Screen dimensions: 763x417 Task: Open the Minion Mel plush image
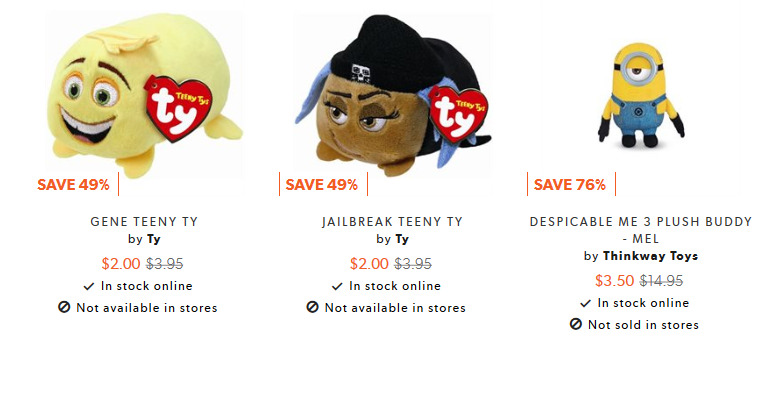(x=640, y=95)
